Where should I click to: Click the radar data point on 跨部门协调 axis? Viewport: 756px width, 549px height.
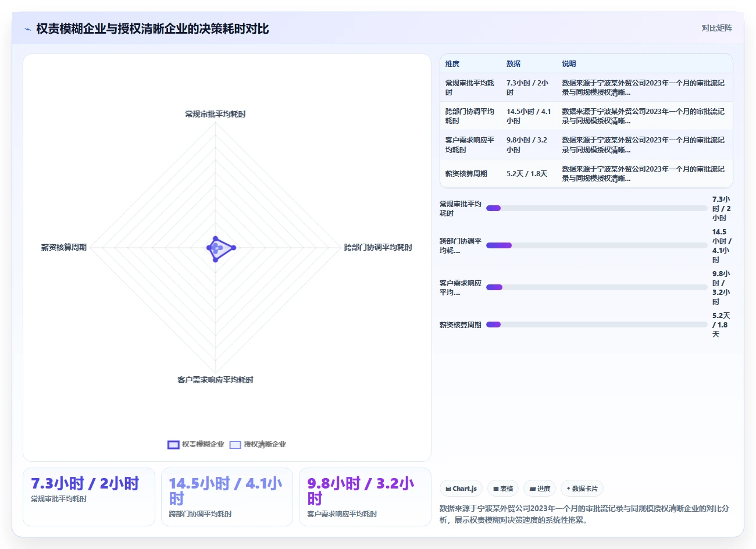point(233,248)
